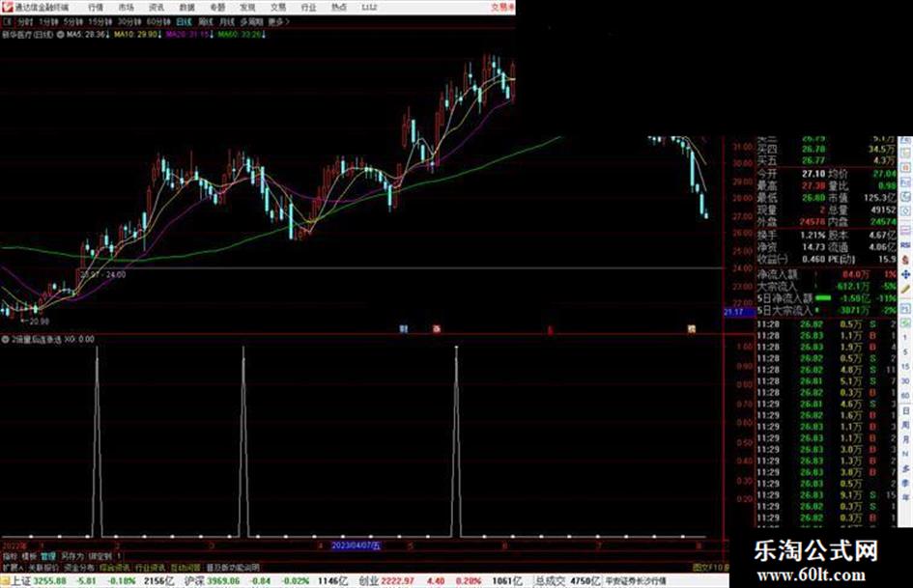Open the 市场 menu
Viewport: 913px width, 588px height.
tap(126, 8)
